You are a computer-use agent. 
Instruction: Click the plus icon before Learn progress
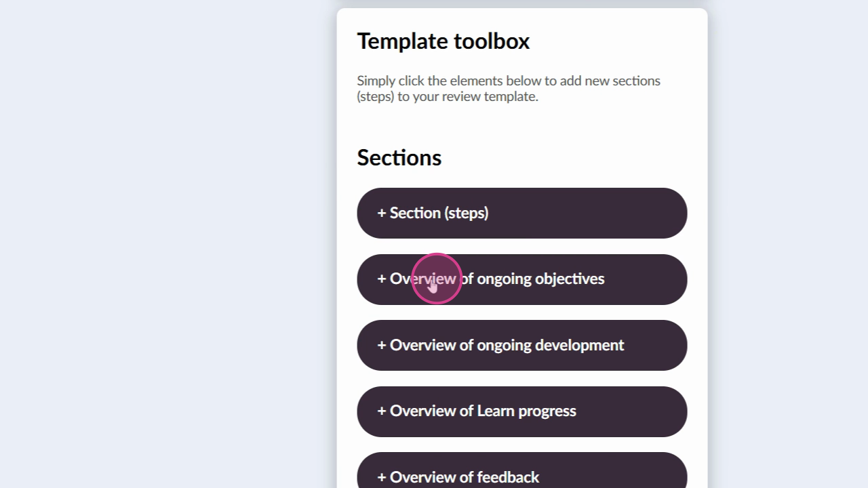(x=382, y=411)
